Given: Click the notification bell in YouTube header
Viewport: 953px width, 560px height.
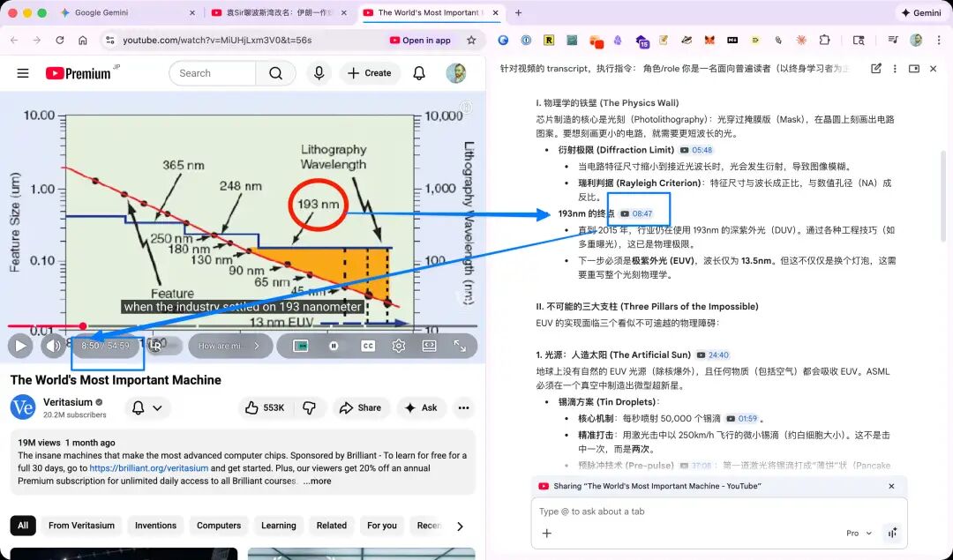Looking at the screenshot, I should pyautogui.click(x=419, y=73).
